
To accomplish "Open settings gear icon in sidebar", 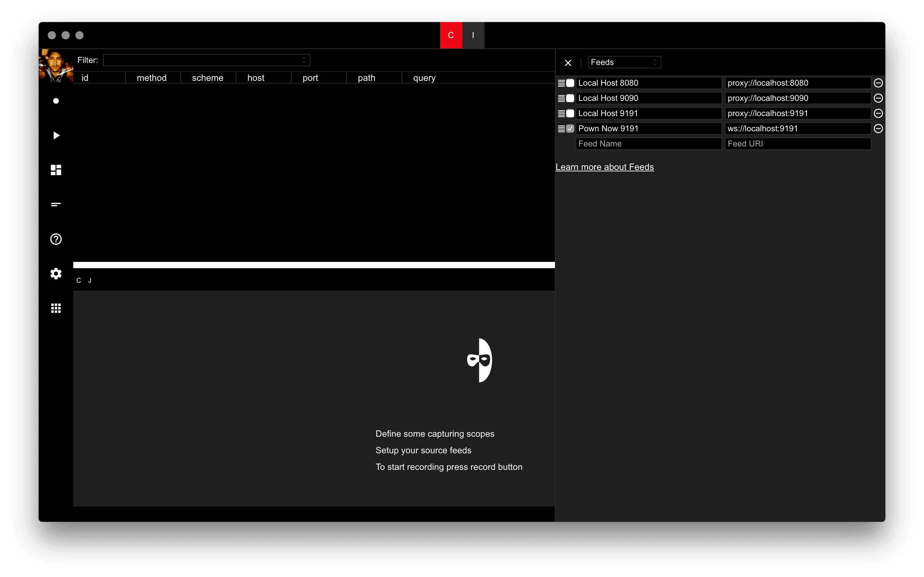I will click(x=56, y=274).
